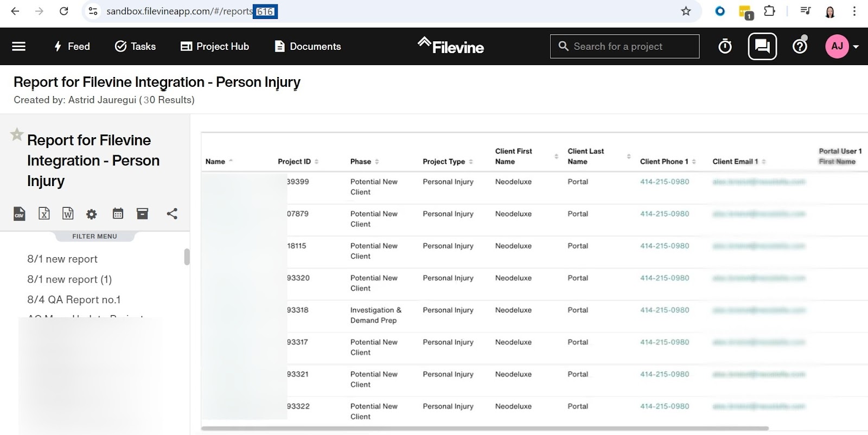Sort by Client Last Name column
Image resolution: width=868 pixels, height=435 pixels.
click(x=599, y=156)
